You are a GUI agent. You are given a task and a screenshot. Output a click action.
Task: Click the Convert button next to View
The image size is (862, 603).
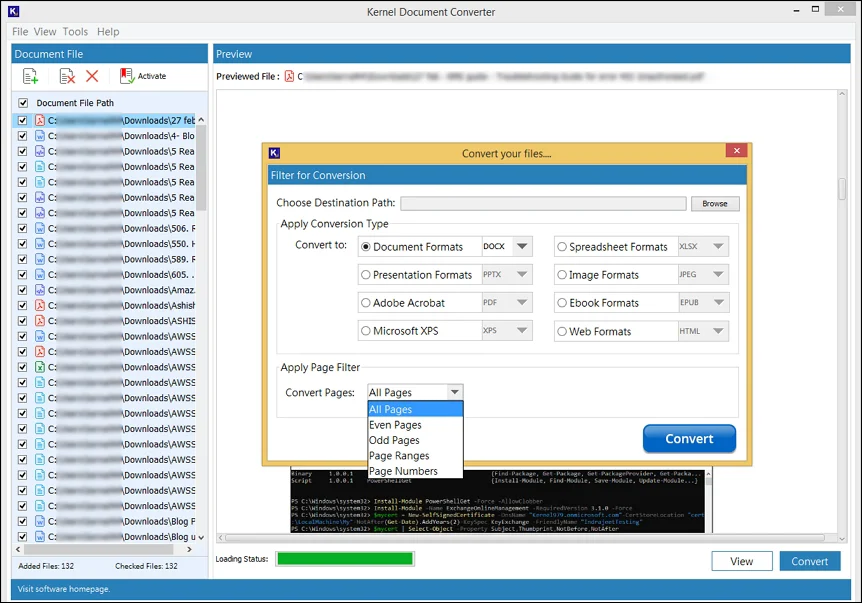(x=809, y=561)
